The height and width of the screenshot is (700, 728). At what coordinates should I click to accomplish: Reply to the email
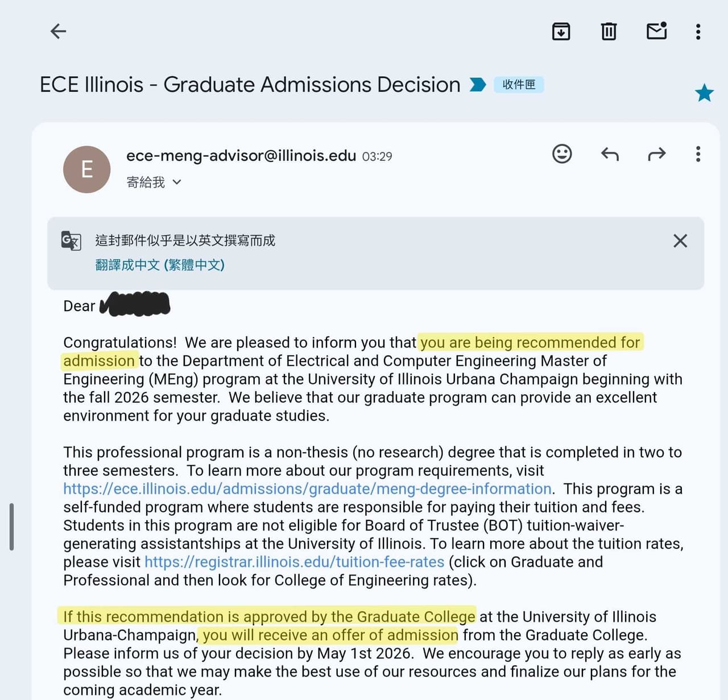610,154
